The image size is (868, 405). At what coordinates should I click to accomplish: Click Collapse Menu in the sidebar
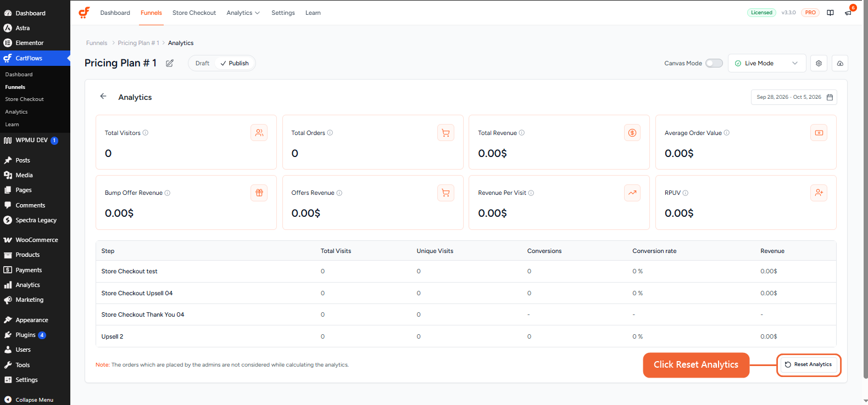pyautogui.click(x=34, y=400)
